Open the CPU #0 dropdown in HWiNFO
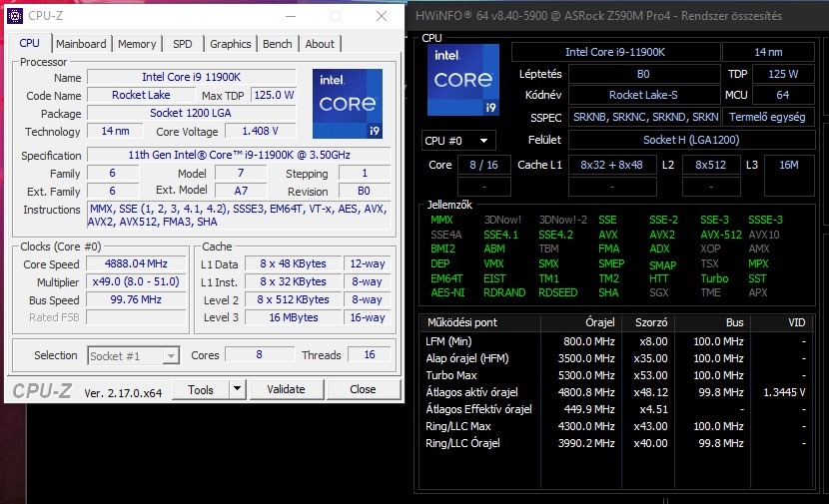 [458, 141]
